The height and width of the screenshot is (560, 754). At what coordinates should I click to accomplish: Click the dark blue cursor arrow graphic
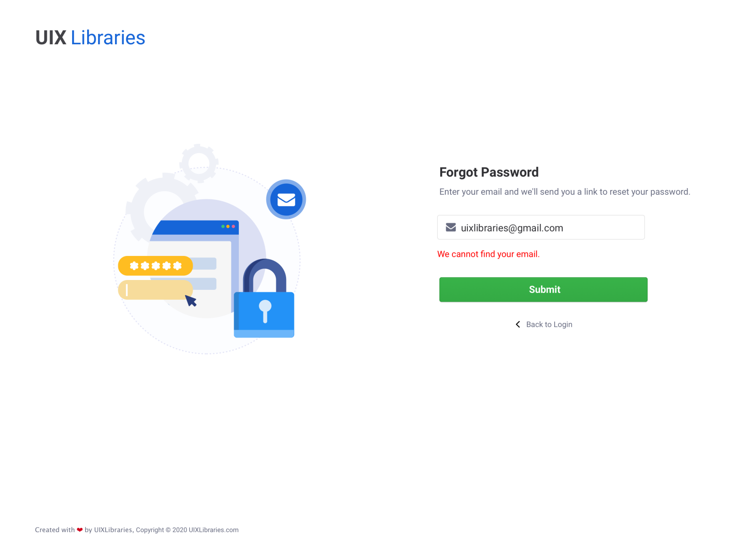tap(191, 301)
